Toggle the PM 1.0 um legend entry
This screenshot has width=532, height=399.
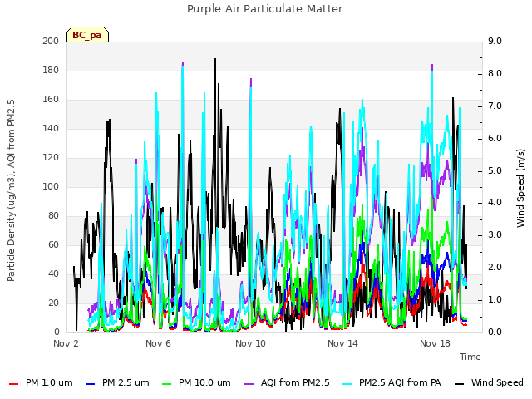point(41,382)
